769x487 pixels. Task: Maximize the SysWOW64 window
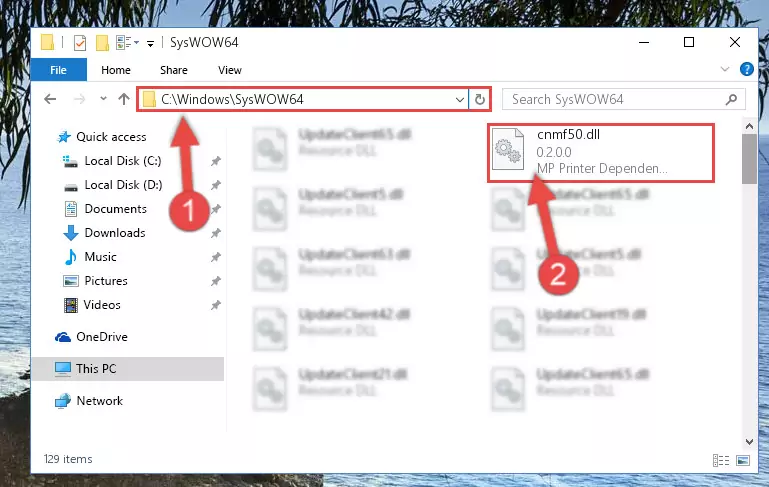tap(689, 43)
